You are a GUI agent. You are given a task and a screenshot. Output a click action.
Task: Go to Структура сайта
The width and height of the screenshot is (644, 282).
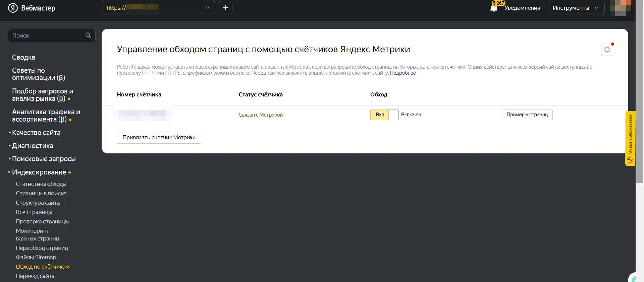coord(38,203)
